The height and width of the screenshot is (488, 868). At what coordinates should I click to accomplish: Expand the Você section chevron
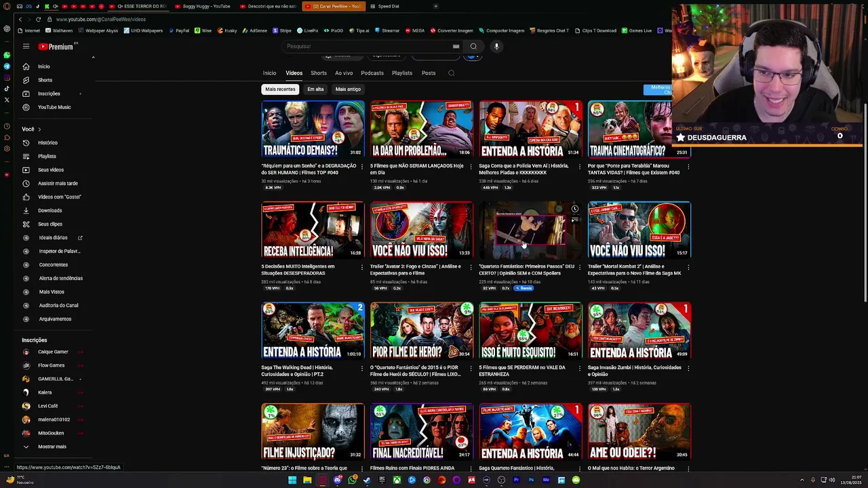(x=39, y=129)
